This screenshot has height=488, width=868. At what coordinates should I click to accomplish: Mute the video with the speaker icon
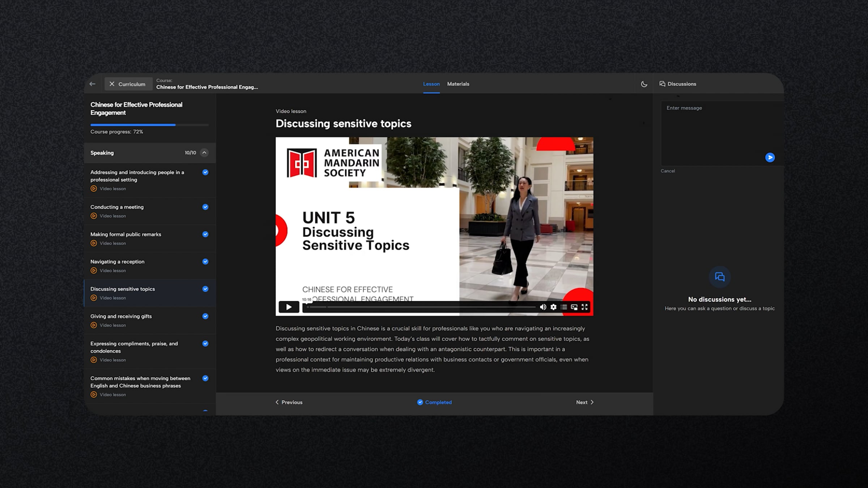[x=543, y=307]
